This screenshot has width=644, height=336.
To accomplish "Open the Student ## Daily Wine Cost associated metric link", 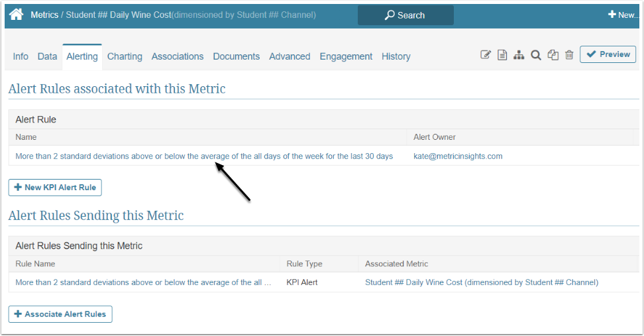I will [482, 282].
